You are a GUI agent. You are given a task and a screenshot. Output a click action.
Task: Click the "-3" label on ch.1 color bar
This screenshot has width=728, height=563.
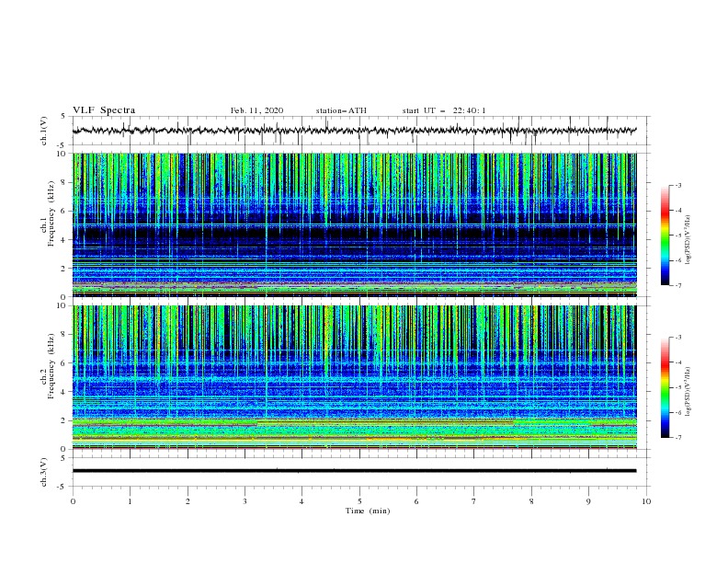[x=678, y=186]
